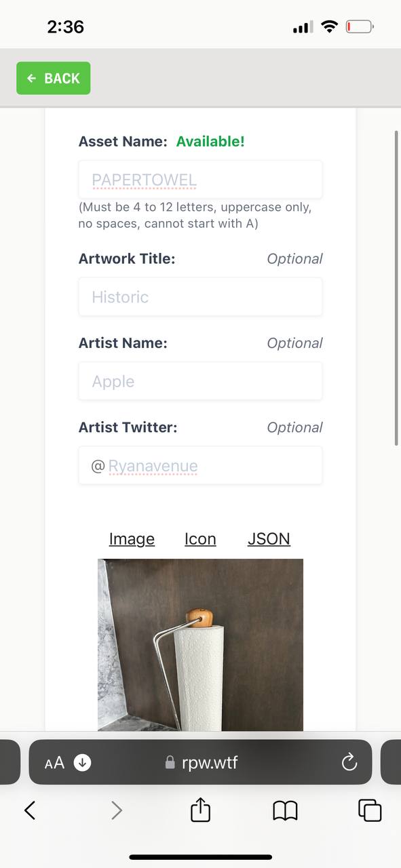Open the JSON tab
Screen dimensions: 401x868
[269, 538]
